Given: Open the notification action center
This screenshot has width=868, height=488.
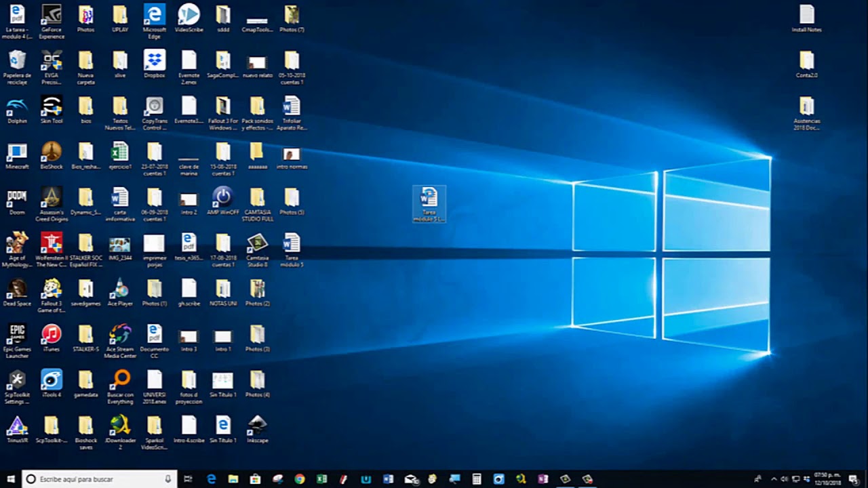Looking at the screenshot, I should [854, 479].
